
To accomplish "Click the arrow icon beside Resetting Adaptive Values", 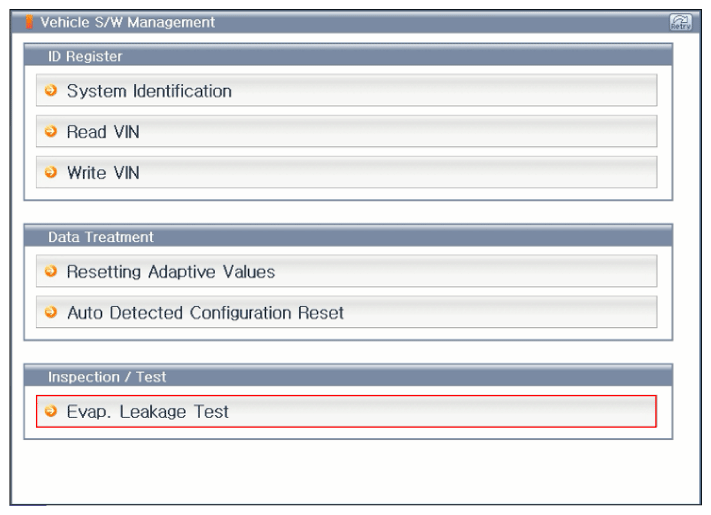I will (x=51, y=271).
